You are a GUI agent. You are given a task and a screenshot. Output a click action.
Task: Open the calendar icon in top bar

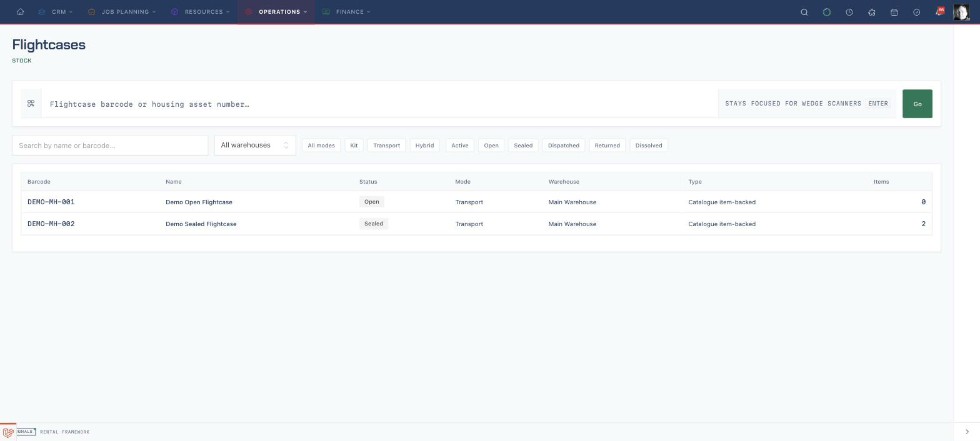pos(894,12)
